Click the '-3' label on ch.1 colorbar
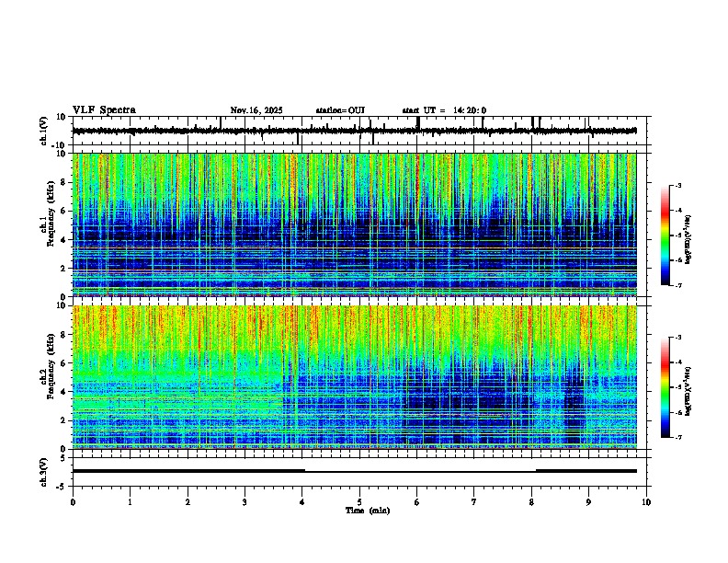This screenshot has width=728, height=563. [x=678, y=185]
